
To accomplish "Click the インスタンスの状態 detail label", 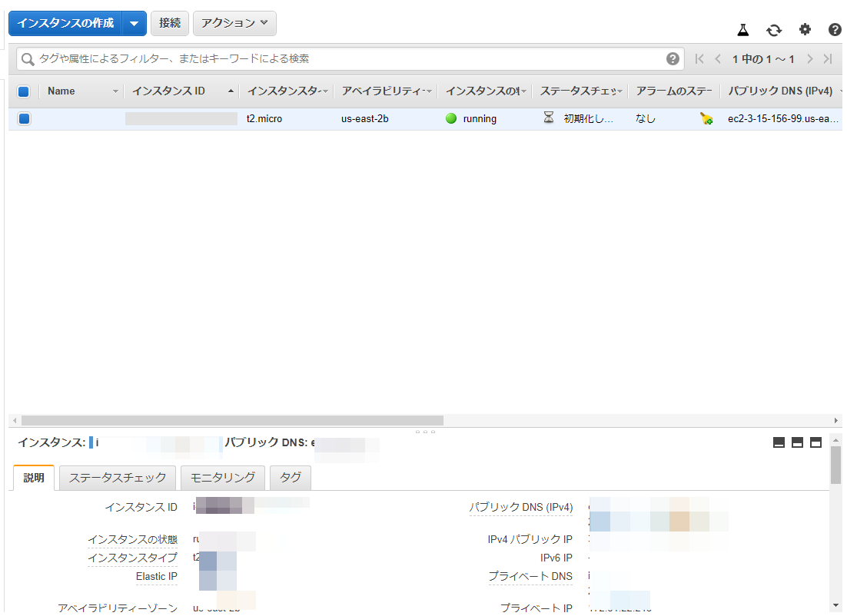I will (132, 539).
